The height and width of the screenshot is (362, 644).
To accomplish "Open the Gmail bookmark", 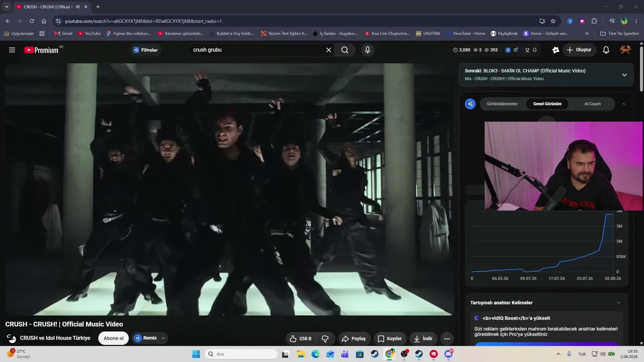I will [63, 34].
